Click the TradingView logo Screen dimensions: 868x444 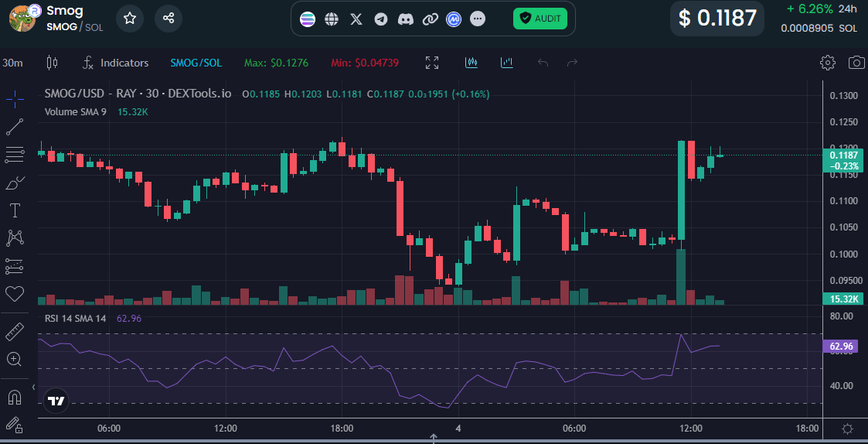point(56,401)
